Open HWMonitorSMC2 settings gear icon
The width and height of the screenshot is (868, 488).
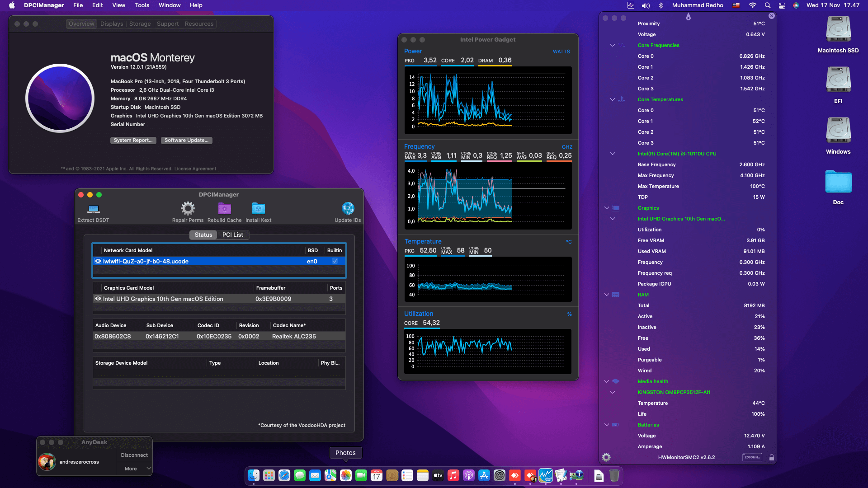point(606,457)
